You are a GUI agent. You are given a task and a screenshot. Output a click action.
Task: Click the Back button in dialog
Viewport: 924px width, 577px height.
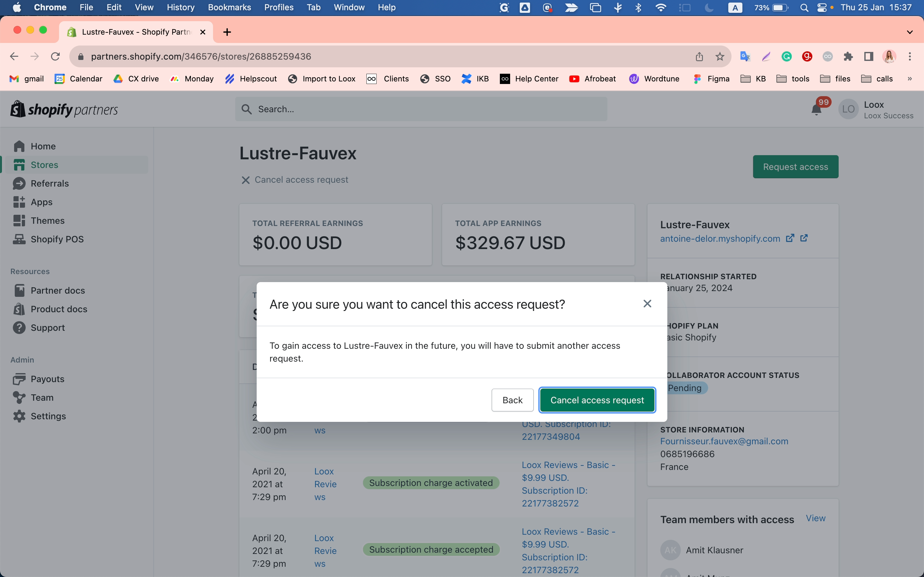[x=512, y=400]
